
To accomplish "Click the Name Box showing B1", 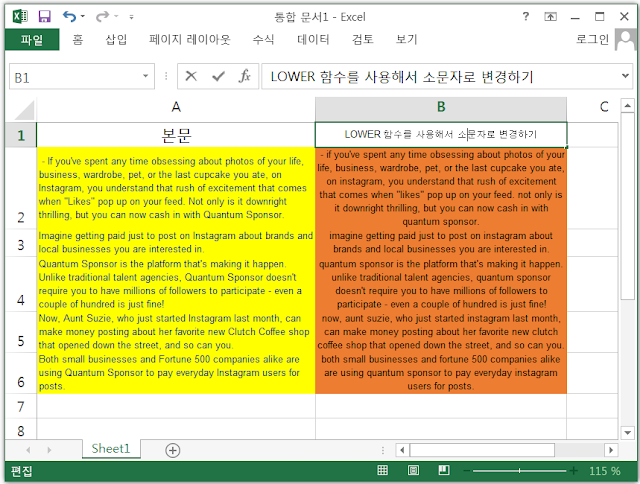I will [76, 77].
